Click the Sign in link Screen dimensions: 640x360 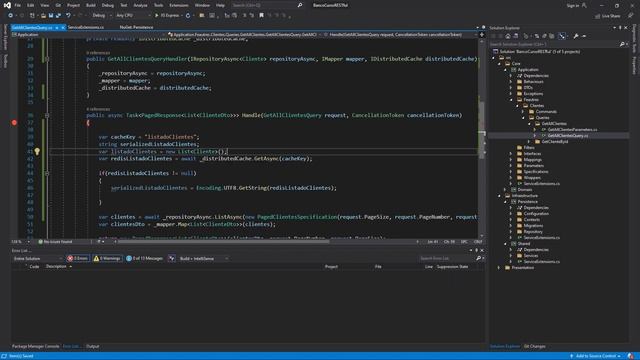tap(573, 5)
